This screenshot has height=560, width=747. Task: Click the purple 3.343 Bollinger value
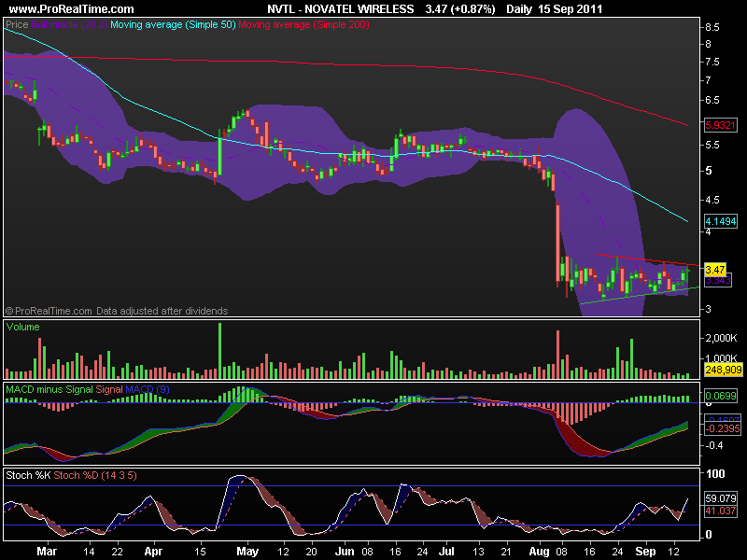coord(718,281)
